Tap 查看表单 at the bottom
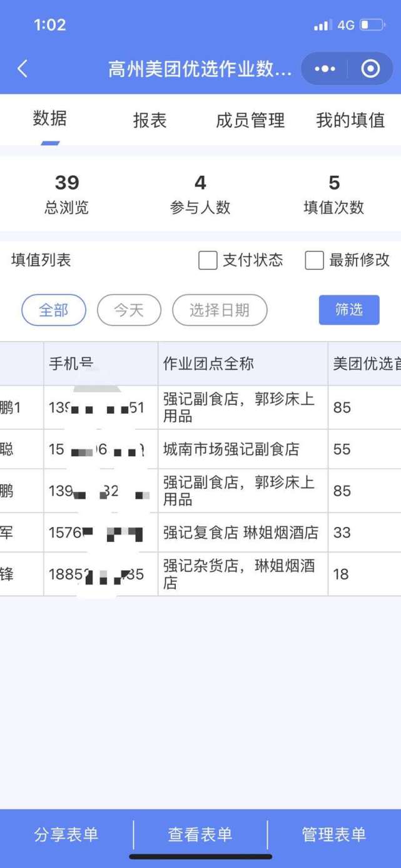Image resolution: width=401 pixels, height=868 pixels. (200, 834)
